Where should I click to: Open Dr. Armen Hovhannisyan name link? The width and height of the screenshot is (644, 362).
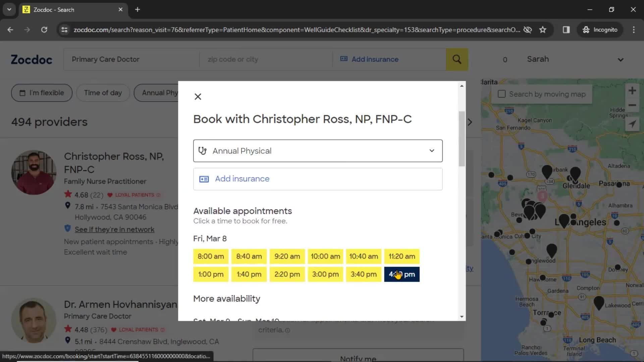pyautogui.click(x=120, y=304)
